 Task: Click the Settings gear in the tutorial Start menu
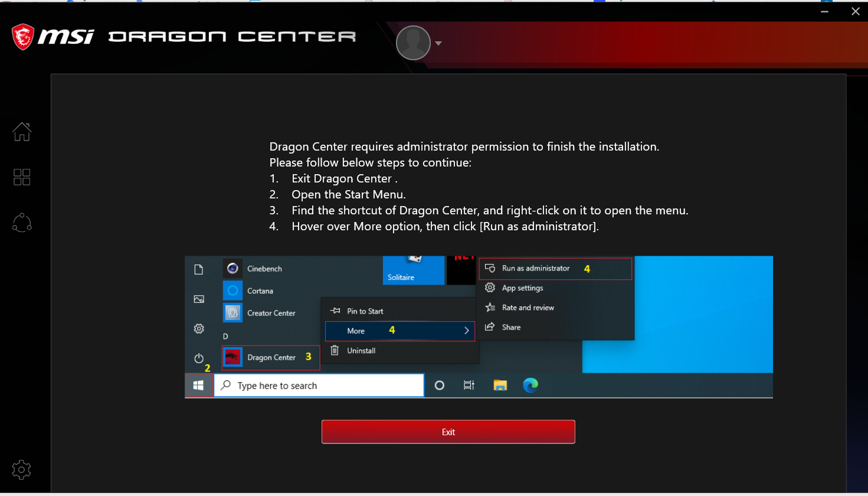click(x=199, y=328)
